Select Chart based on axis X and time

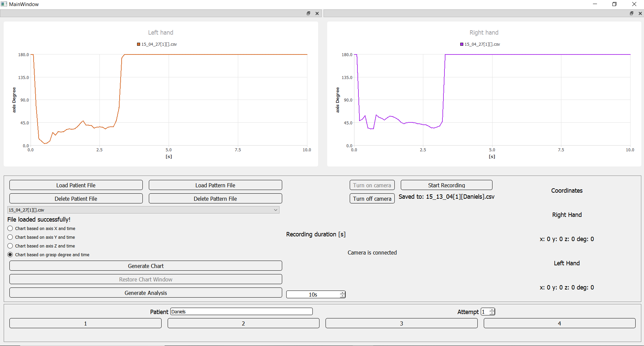42,229
